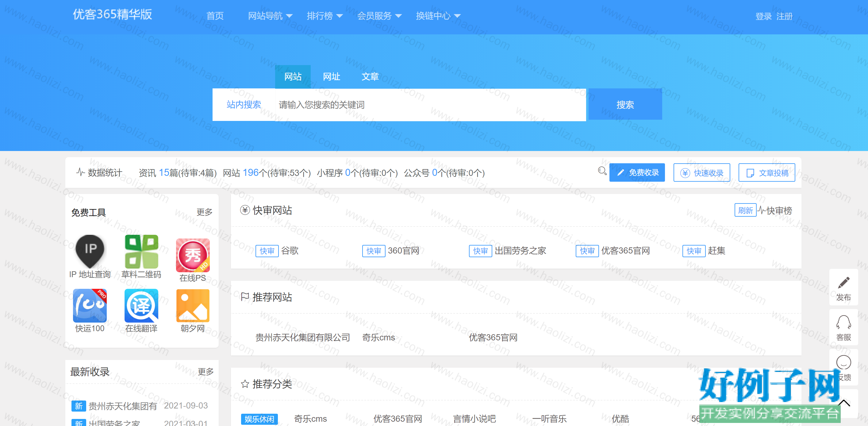Viewport: 868px width, 426px height.
Task: Click the 快审 tag beside 谷歌
Action: (267, 251)
